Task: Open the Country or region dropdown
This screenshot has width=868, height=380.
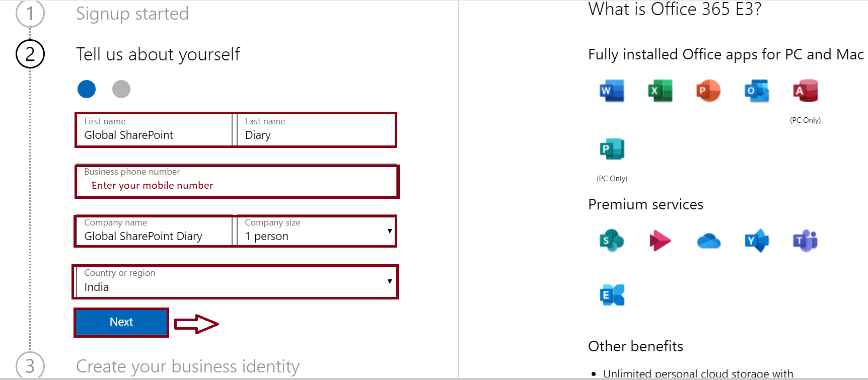Action: (x=236, y=282)
